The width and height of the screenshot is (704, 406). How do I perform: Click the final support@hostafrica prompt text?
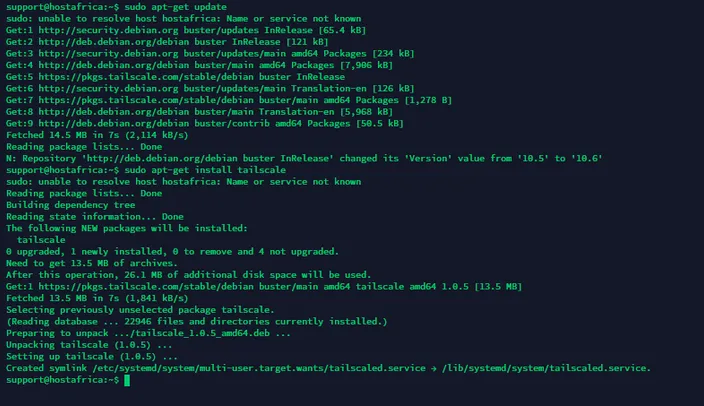coord(62,380)
